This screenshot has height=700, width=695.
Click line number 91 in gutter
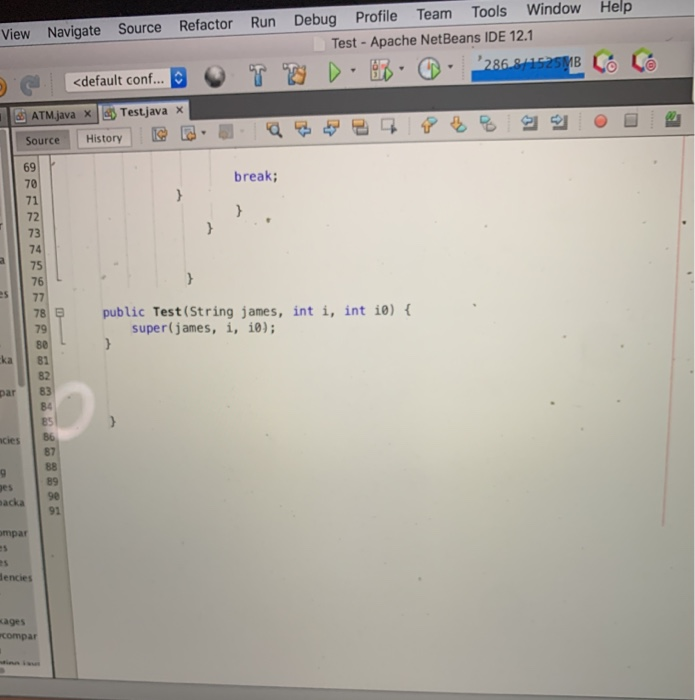54,510
